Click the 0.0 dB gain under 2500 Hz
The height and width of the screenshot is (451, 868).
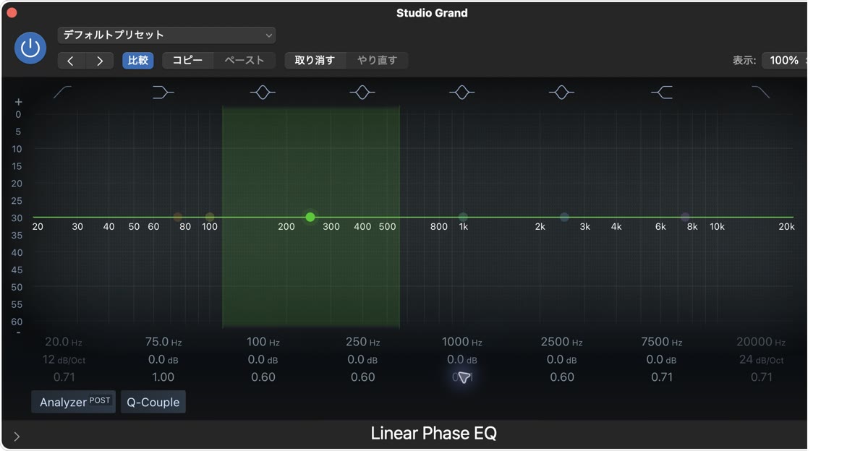[x=561, y=359]
